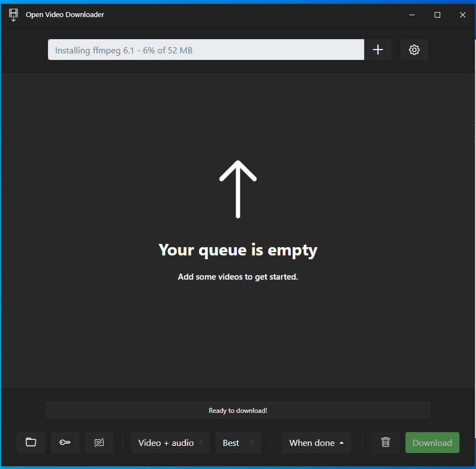Open the download folder icon
476x469 pixels.
click(31, 443)
